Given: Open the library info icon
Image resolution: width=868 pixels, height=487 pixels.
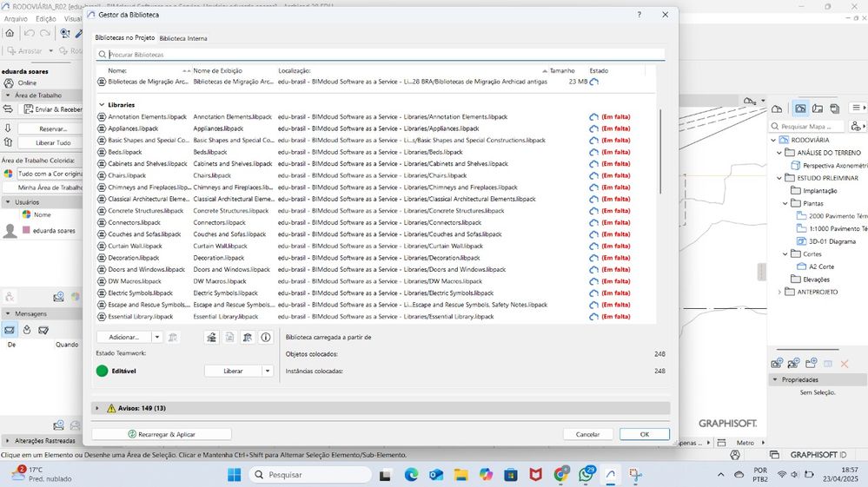Looking at the screenshot, I should (266, 337).
